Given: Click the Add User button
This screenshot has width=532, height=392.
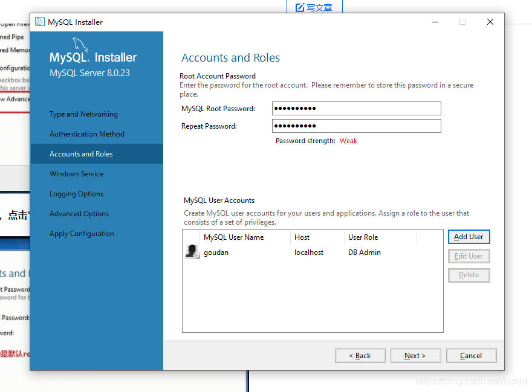Looking at the screenshot, I should 469,237.
